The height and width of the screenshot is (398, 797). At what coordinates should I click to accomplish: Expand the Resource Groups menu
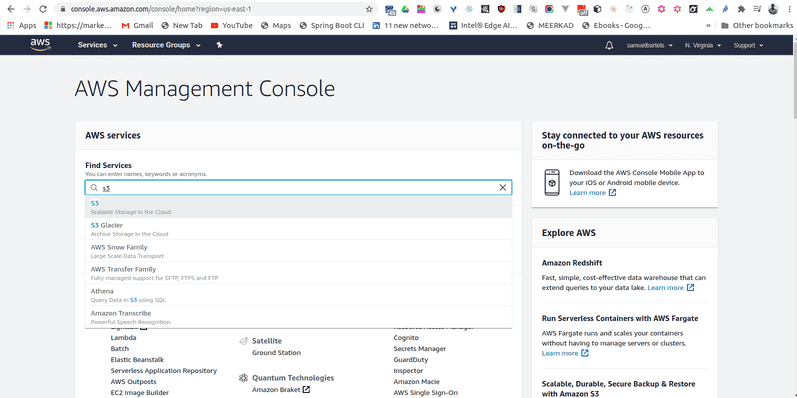pyautogui.click(x=166, y=45)
